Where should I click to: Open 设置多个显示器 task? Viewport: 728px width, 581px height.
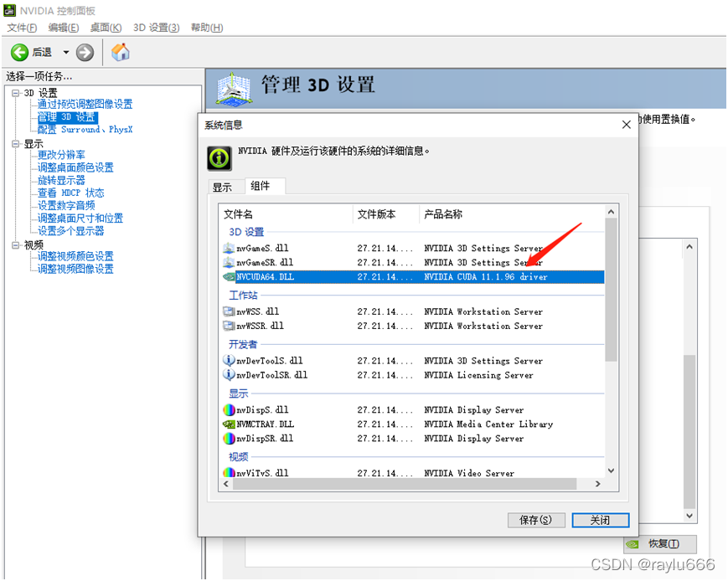[71, 231]
